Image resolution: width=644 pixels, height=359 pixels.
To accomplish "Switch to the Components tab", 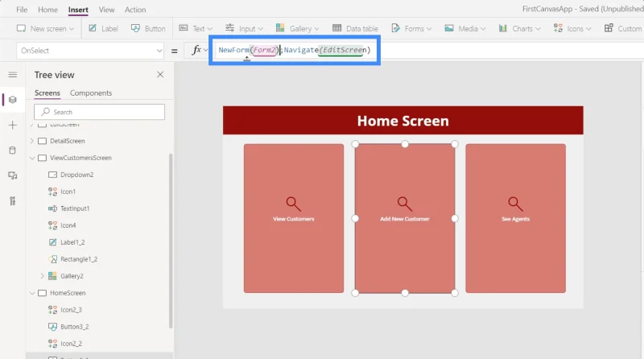I will [x=91, y=93].
